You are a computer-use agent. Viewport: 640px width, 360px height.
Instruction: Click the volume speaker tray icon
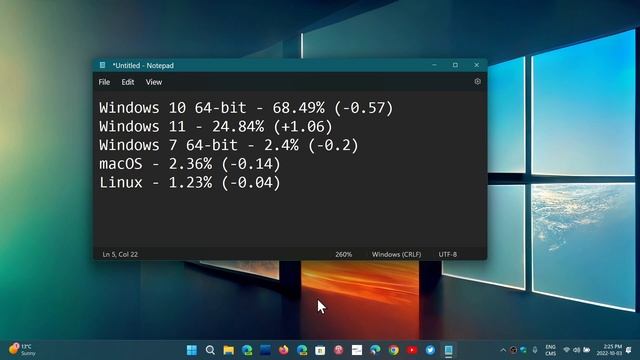(x=576, y=350)
